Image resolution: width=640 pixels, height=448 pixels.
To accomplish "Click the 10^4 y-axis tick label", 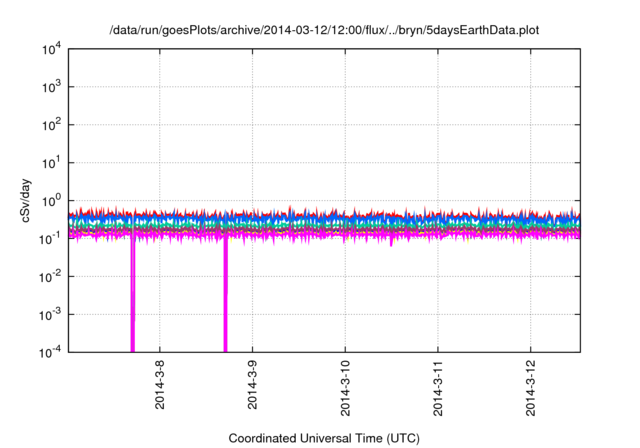I will point(52,49).
